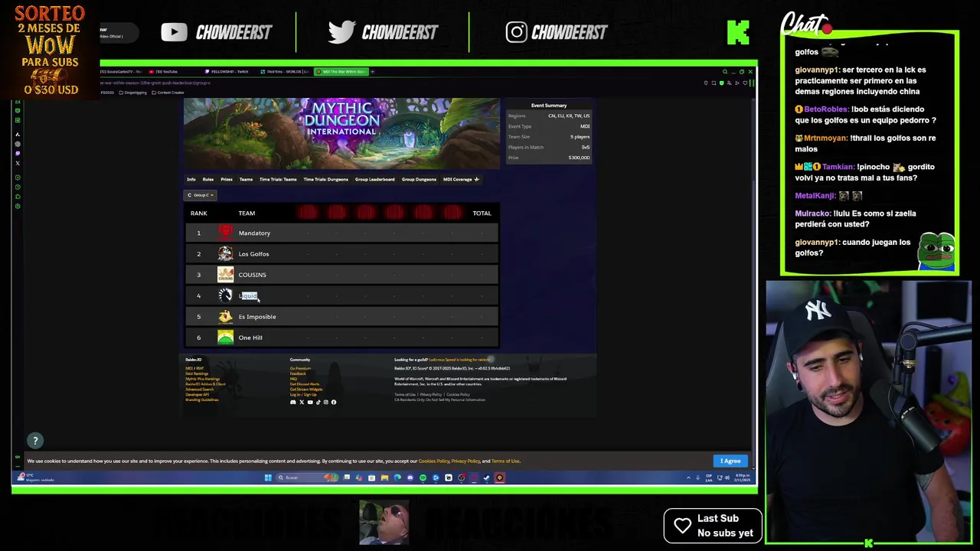Click the question mark help icon
The width and height of the screenshot is (980, 551).
pyautogui.click(x=34, y=441)
